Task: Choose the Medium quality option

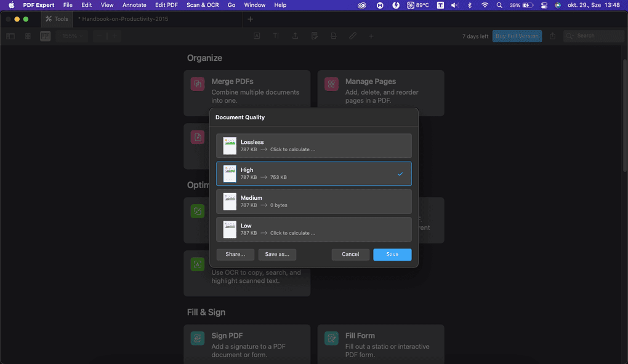Action: (x=313, y=202)
